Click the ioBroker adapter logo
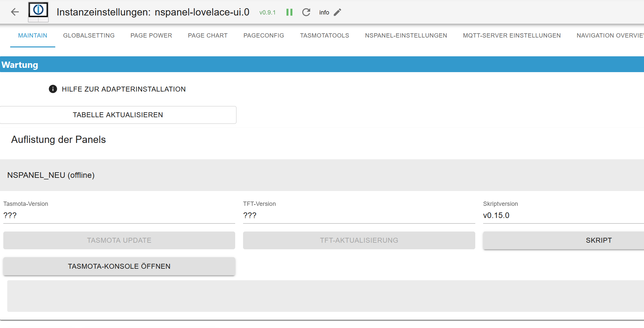 tap(38, 12)
